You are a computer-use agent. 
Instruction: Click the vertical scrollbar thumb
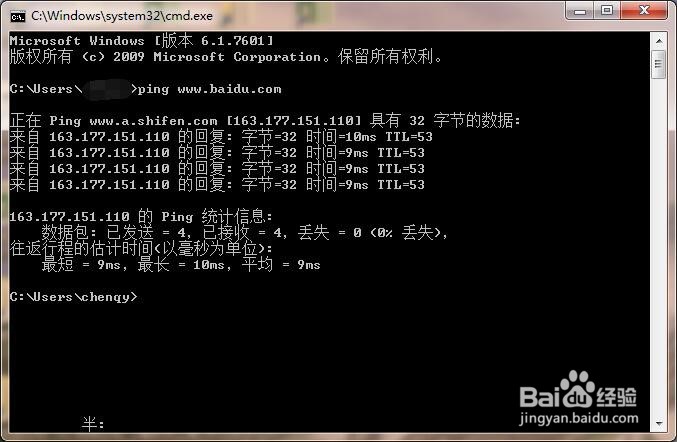click(x=659, y=64)
